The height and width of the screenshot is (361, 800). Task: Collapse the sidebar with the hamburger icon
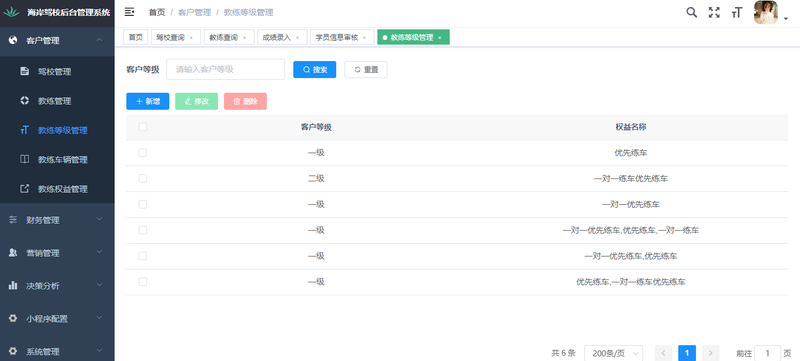tap(129, 12)
